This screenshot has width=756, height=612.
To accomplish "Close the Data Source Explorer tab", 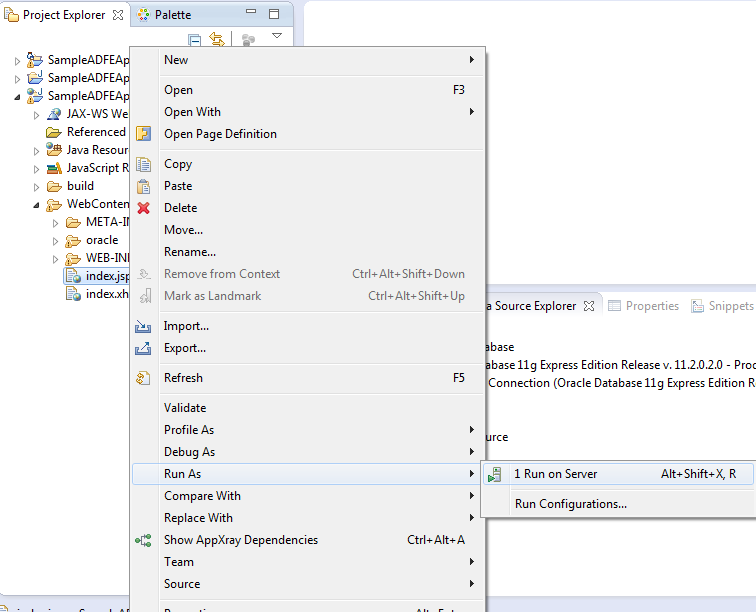I will click(x=589, y=306).
